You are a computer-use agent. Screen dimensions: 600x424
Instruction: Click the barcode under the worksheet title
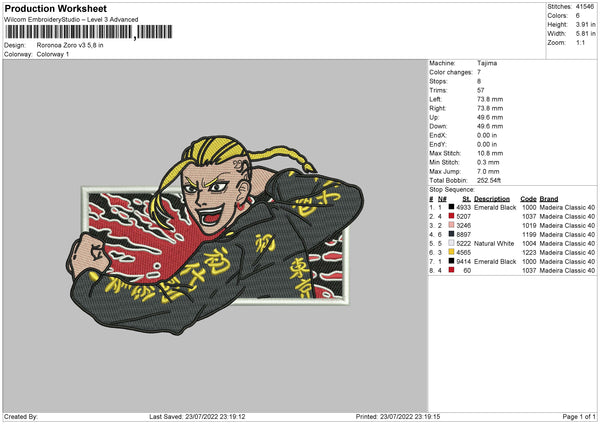[88, 32]
